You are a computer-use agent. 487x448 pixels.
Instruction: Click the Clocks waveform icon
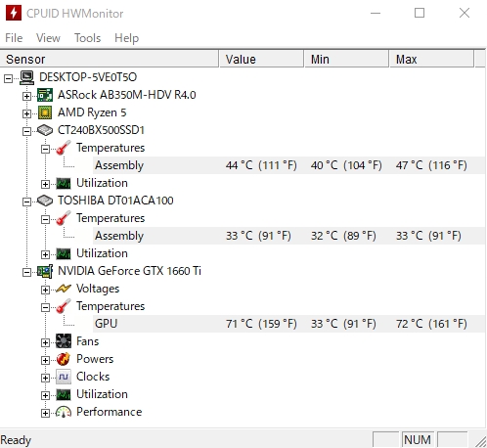click(64, 377)
